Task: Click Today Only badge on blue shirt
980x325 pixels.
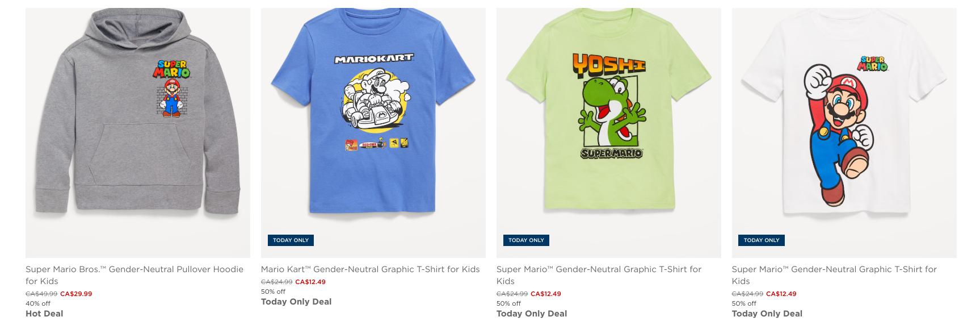Action: click(x=291, y=240)
